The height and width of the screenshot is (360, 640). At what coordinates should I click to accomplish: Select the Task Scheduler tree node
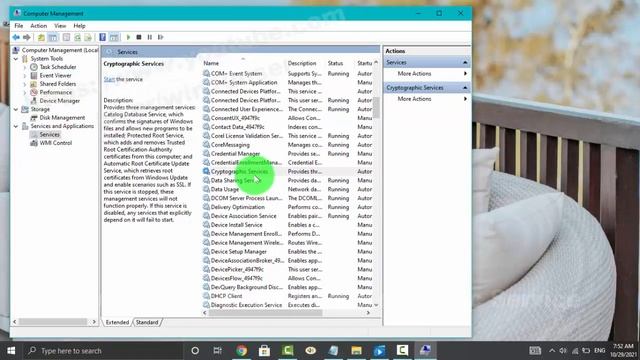point(58,67)
